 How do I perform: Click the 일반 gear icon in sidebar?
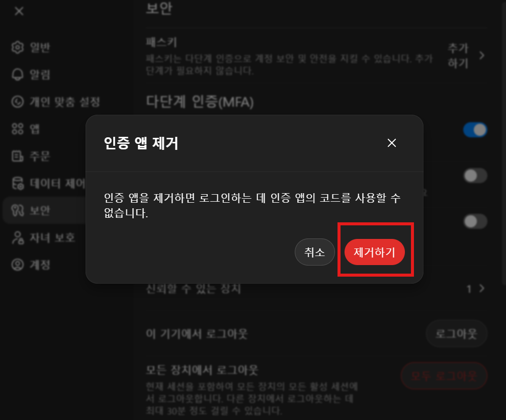[x=18, y=47]
